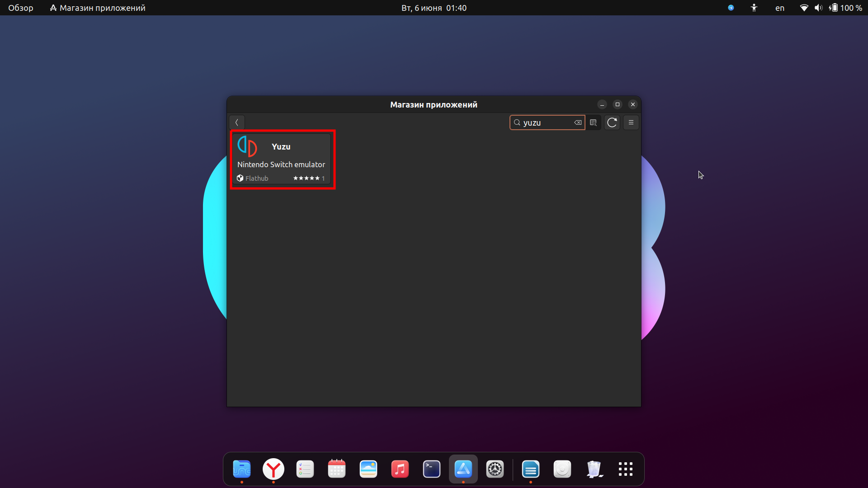Open the installed apps list icon
Screen dimensions: 868x488
(593, 122)
